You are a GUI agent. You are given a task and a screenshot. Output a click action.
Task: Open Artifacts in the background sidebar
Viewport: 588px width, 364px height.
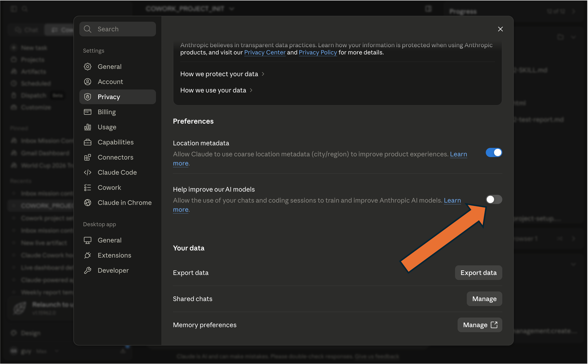coord(29,72)
